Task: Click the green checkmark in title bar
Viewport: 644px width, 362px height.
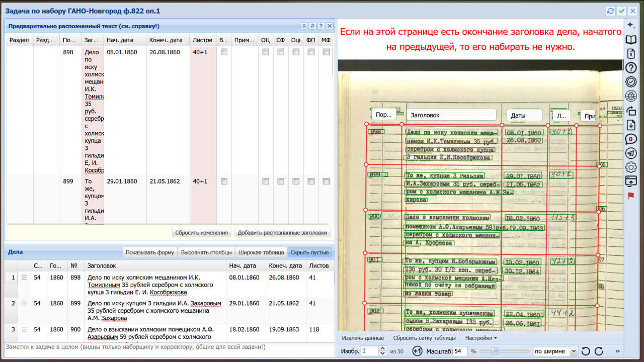Action: pos(622,11)
